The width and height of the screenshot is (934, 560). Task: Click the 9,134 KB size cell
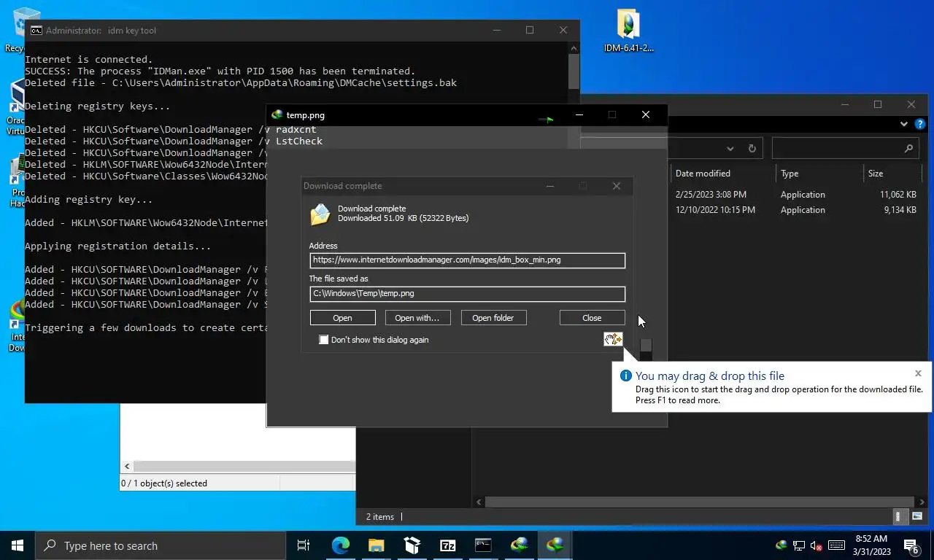point(900,210)
